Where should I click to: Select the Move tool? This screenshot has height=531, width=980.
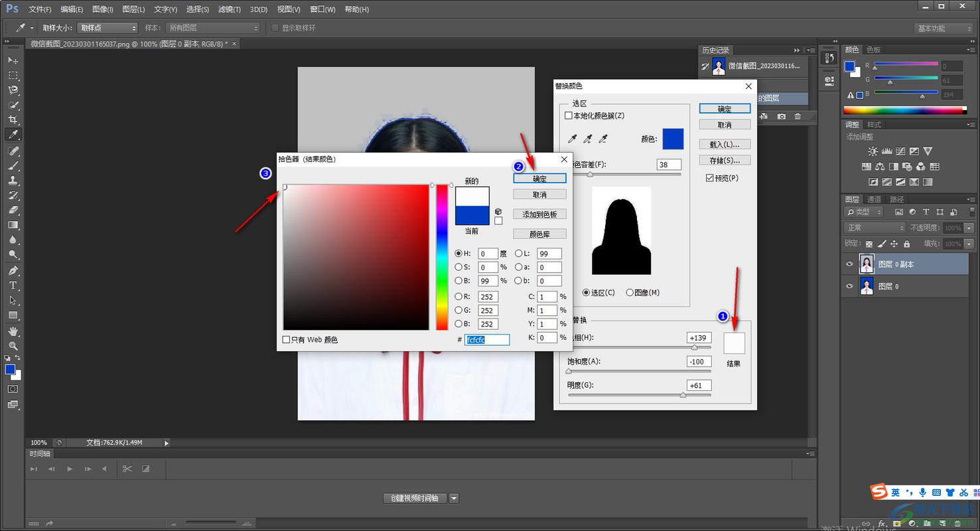13,60
